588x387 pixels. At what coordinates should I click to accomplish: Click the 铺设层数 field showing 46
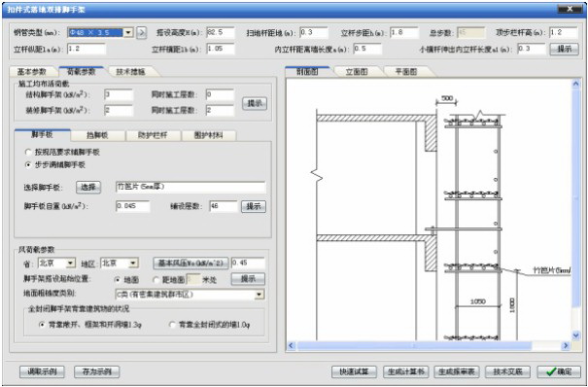click(x=224, y=206)
